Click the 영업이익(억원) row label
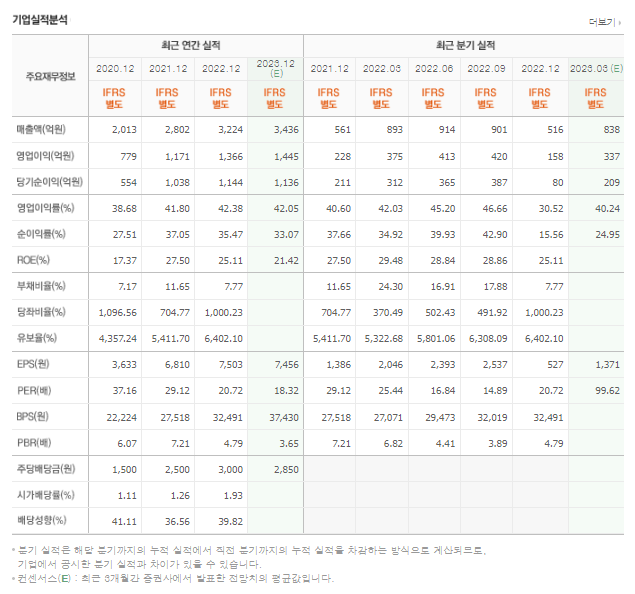 tap(45, 156)
